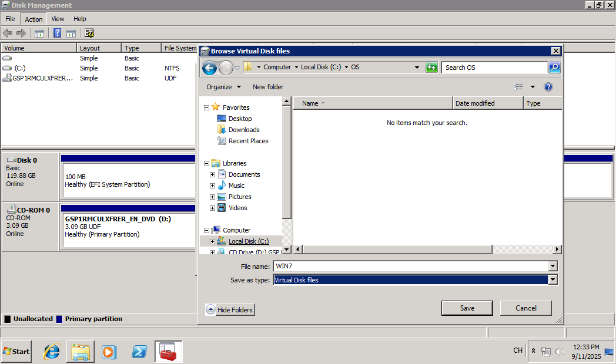Click the Refresh icon beside the address bar

pos(431,68)
